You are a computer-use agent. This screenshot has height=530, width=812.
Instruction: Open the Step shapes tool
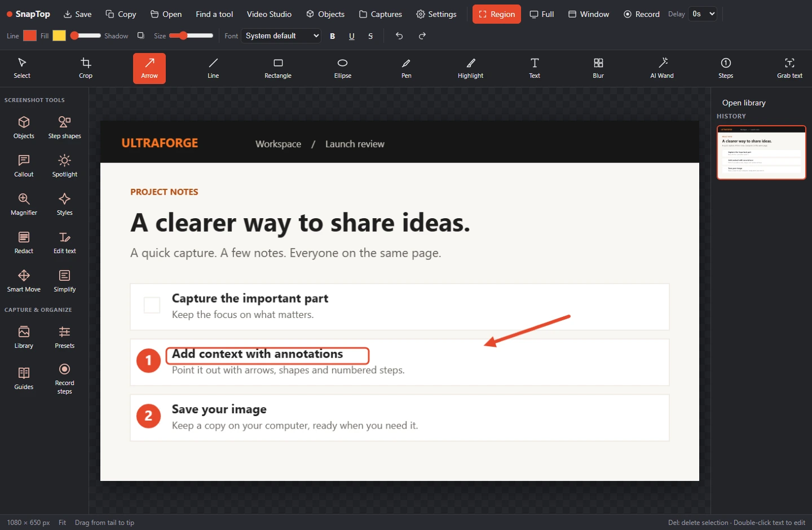pyautogui.click(x=65, y=127)
